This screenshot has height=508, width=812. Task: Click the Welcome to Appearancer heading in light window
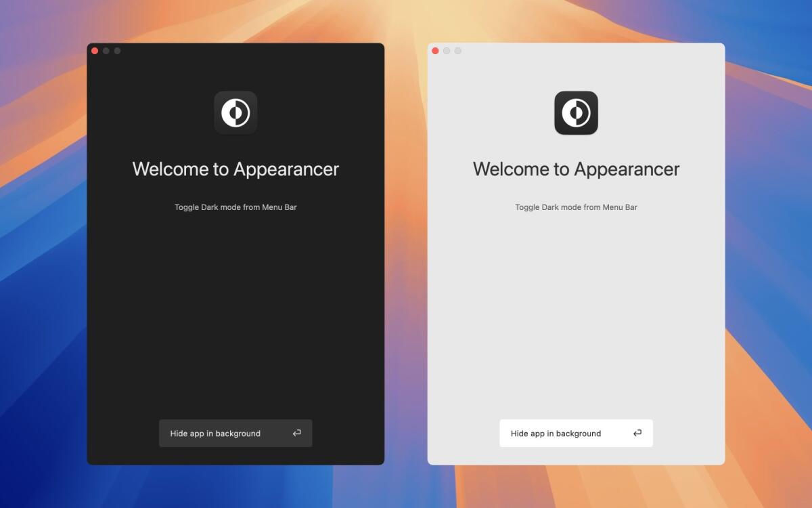click(x=576, y=169)
